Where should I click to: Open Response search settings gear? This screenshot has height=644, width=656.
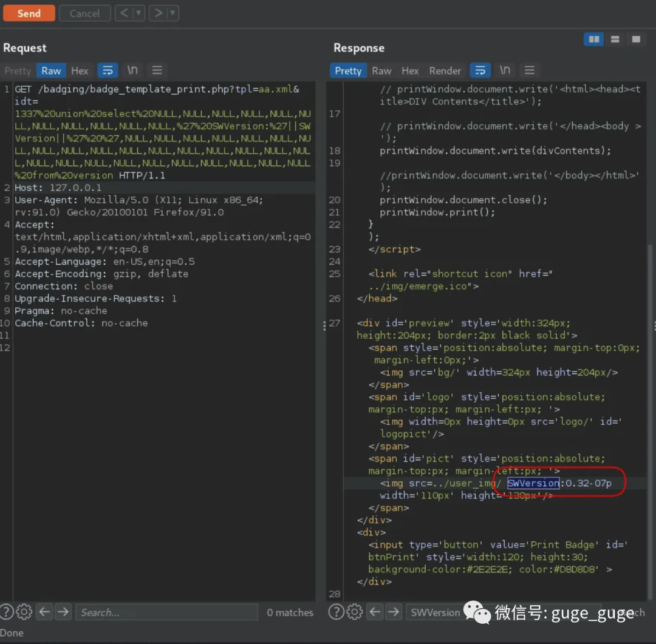coord(354,612)
